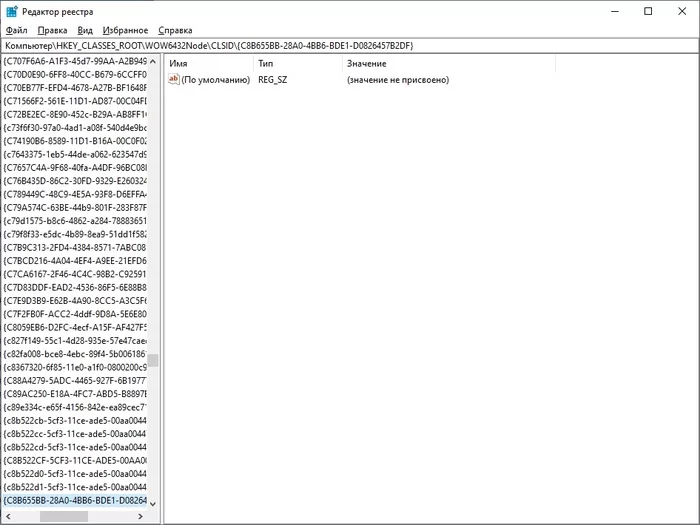Click the Registry Editor icon in title bar
Viewport: 700px width, 525px height.
point(11,11)
